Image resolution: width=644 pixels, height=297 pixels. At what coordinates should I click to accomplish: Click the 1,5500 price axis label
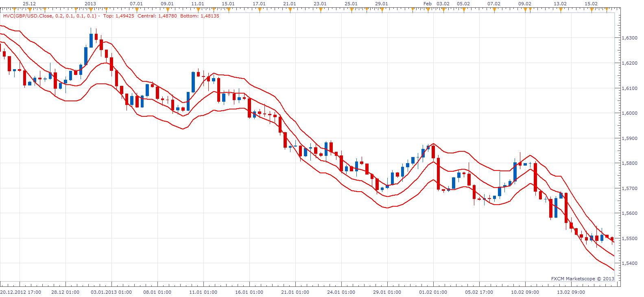click(x=630, y=238)
